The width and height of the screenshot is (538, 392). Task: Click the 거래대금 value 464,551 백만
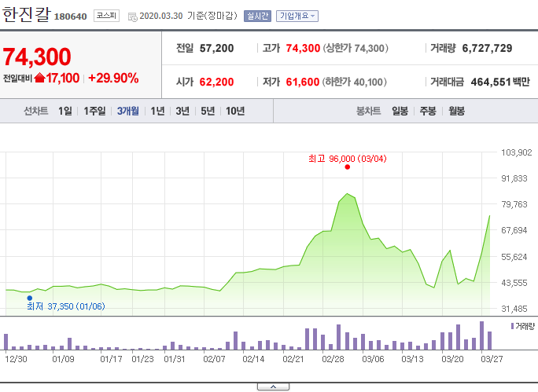[500, 82]
